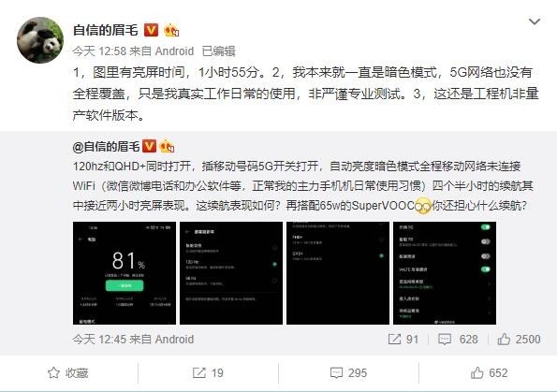Click the glasses emoji after SuperVOOC

tap(423, 206)
